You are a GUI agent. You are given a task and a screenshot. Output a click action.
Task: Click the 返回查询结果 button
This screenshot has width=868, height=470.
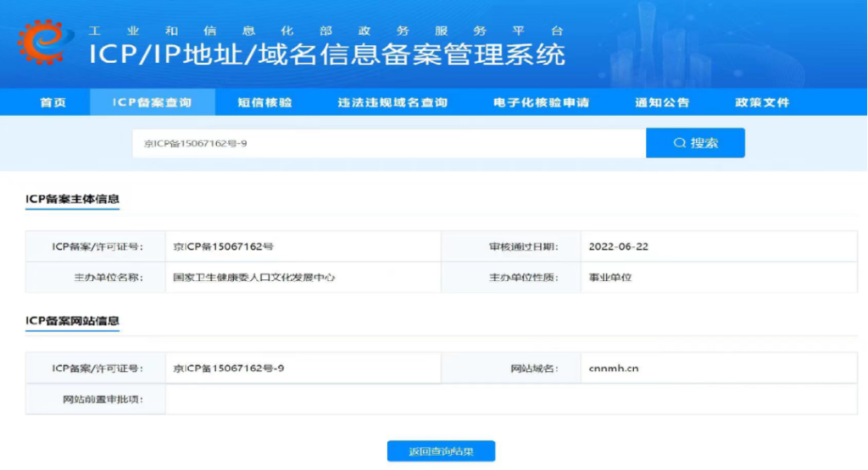441,451
